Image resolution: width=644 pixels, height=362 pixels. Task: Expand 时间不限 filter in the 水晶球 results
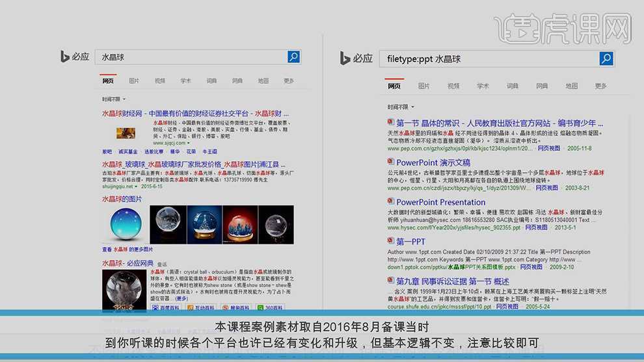pyautogui.click(x=114, y=99)
